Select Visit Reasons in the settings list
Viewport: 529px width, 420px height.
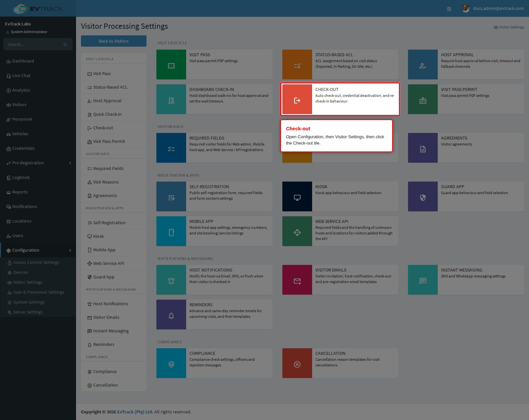point(114,182)
